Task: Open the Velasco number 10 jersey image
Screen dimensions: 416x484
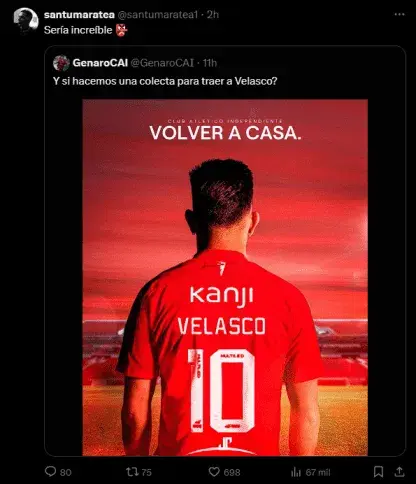Action: pos(225,277)
